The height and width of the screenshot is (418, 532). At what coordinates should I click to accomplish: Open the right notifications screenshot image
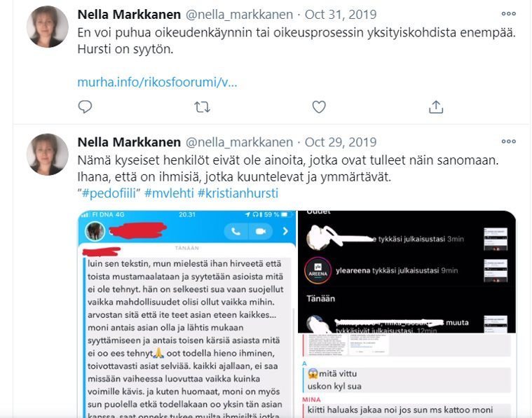[407, 314]
